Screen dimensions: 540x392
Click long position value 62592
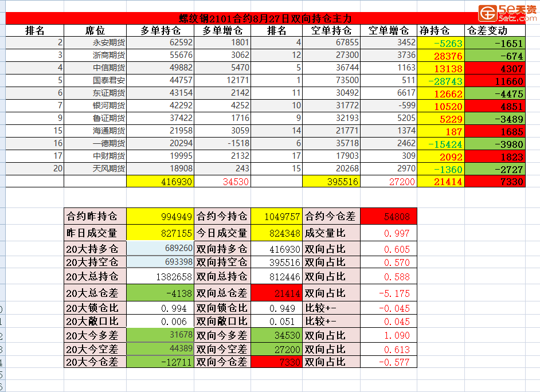tap(160, 42)
